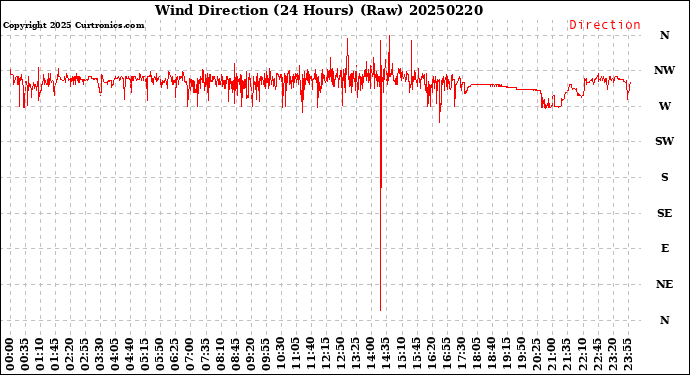Click the 'W' axis label
Image resolution: width=690 pixels, height=375 pixels.
664,106
